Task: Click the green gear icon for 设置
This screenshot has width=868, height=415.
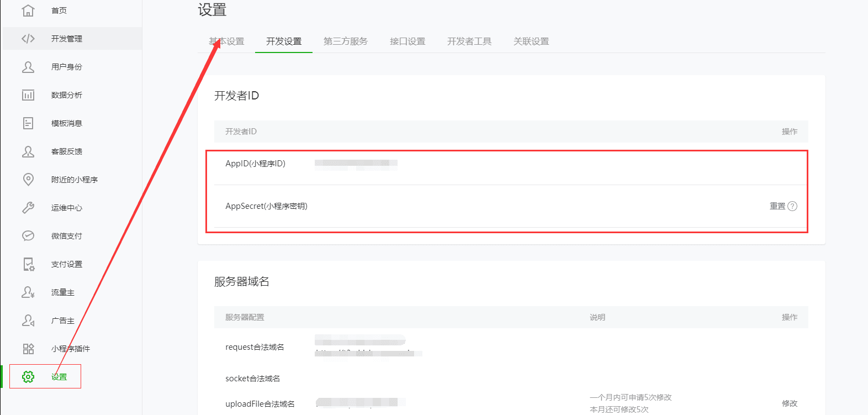Action: 28,377
